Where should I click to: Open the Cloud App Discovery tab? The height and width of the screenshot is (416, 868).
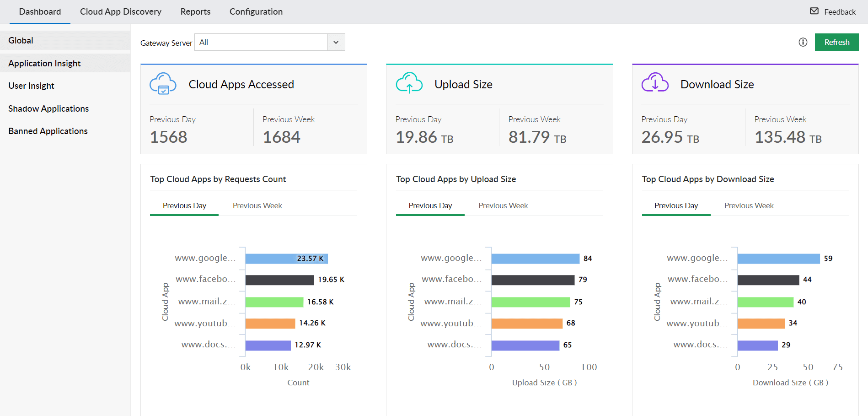pyautogui.click(x=121, y=11)
